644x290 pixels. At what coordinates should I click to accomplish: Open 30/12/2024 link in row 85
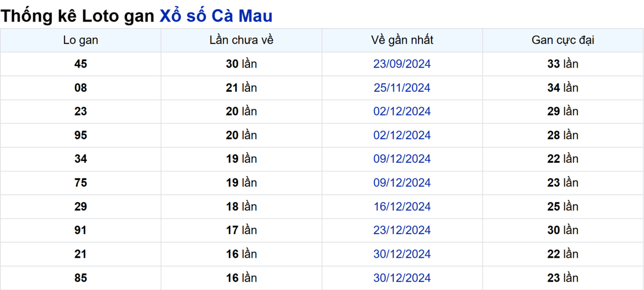coord(402,278)
